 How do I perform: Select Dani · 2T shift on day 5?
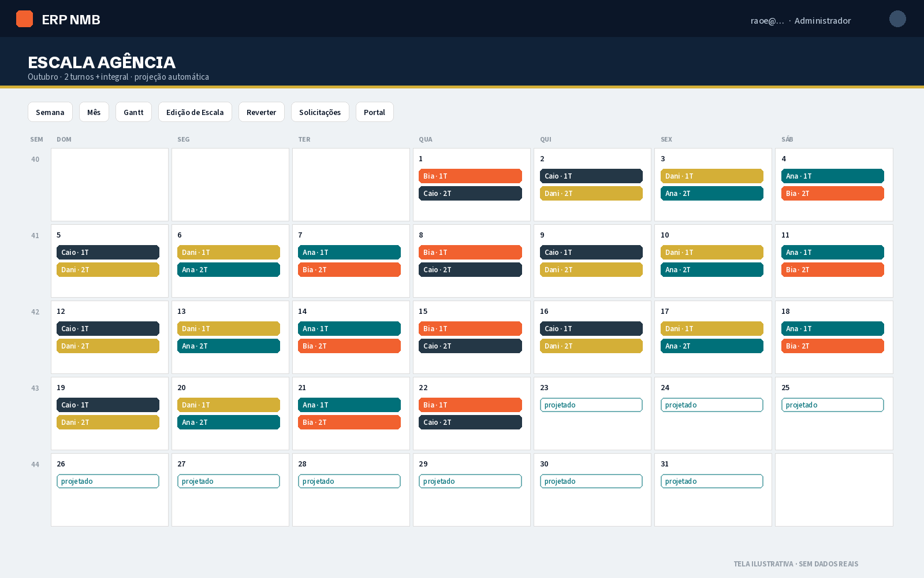(108, 270)
